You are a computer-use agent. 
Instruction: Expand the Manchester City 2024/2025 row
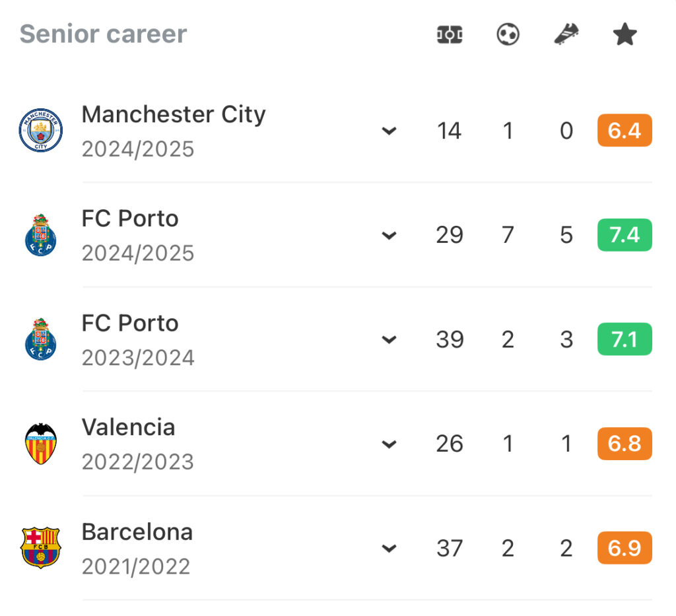click(x=389, y=131)
